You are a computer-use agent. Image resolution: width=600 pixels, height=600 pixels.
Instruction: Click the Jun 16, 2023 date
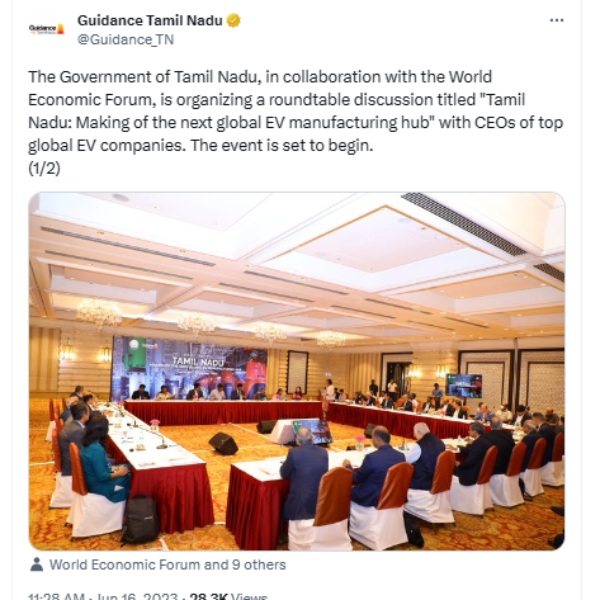point(137,596)
